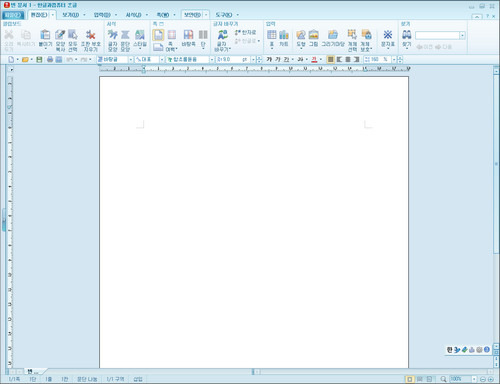Click the Find (찾기) binoculars icon

[x=406, y=35]
